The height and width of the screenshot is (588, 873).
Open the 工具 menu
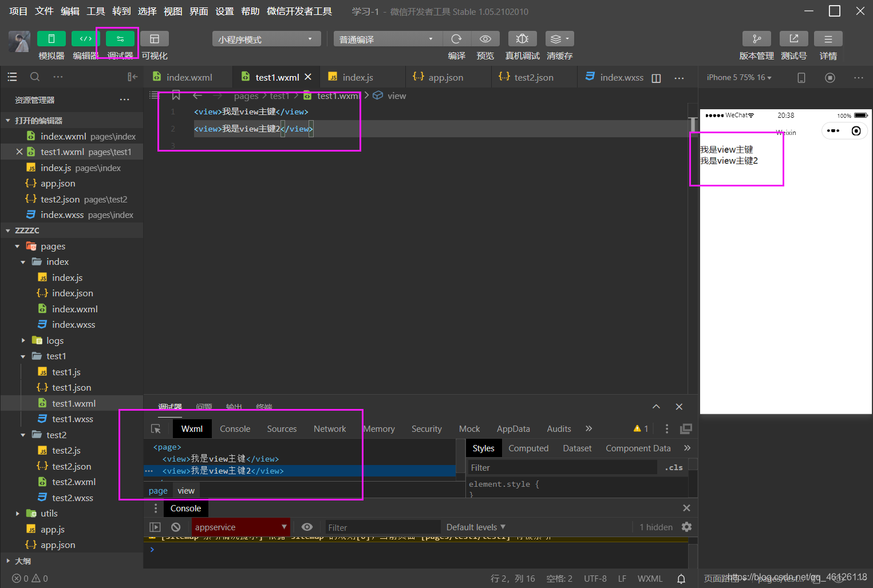point(96,11)
